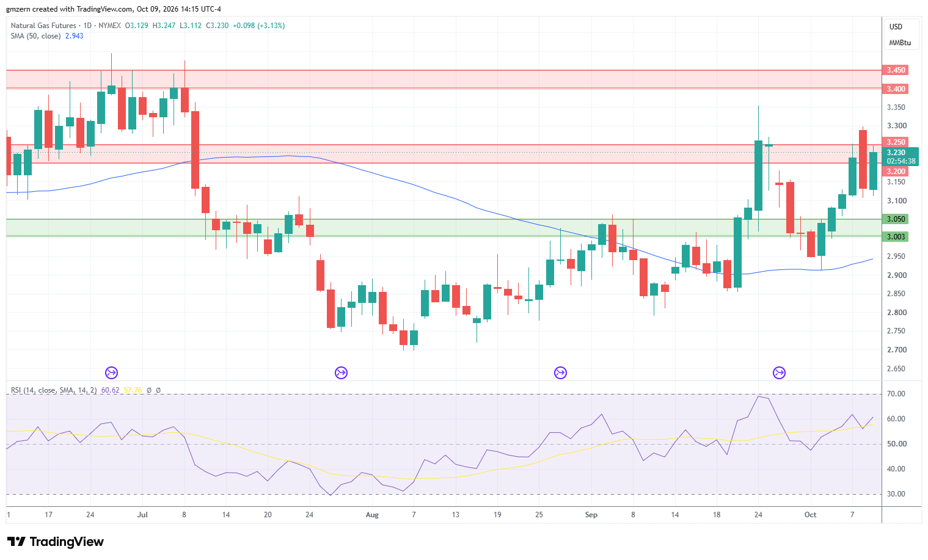Select the 3.450 resistance price label
The image size is (928, 560).
coord(896,70)
